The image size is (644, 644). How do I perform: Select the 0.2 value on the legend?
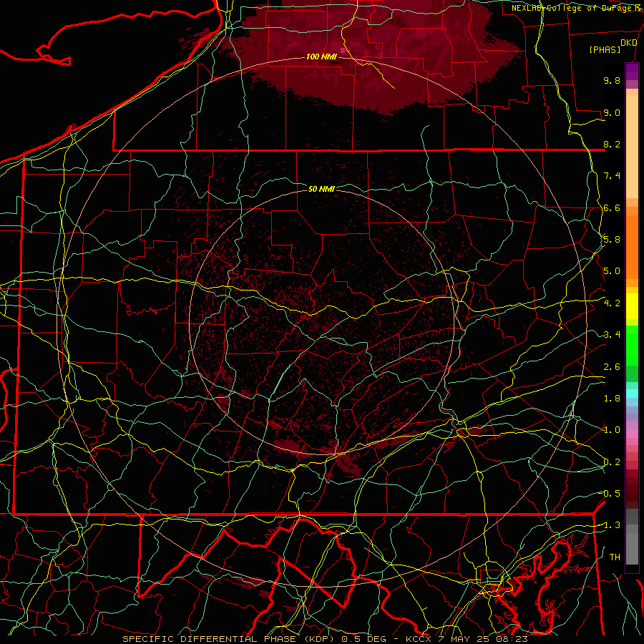tap(612, 462)
